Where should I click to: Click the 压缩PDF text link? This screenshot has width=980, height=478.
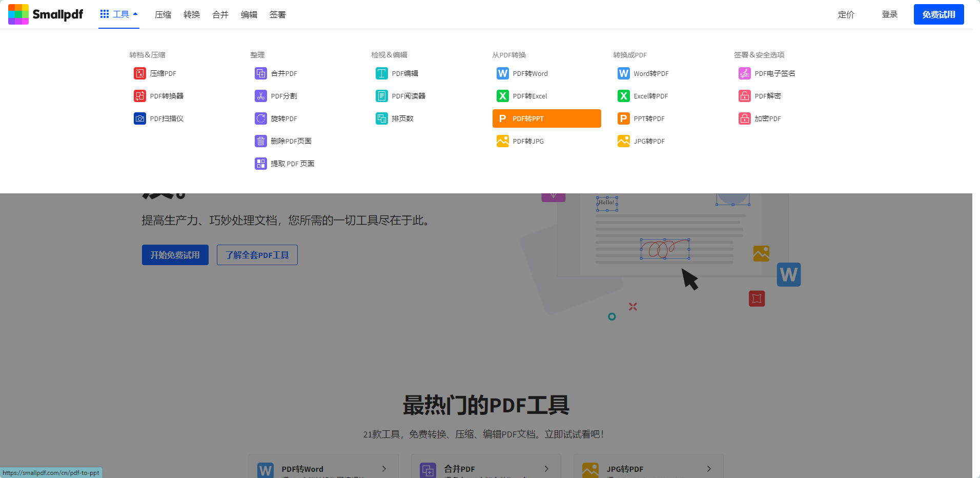163,73
